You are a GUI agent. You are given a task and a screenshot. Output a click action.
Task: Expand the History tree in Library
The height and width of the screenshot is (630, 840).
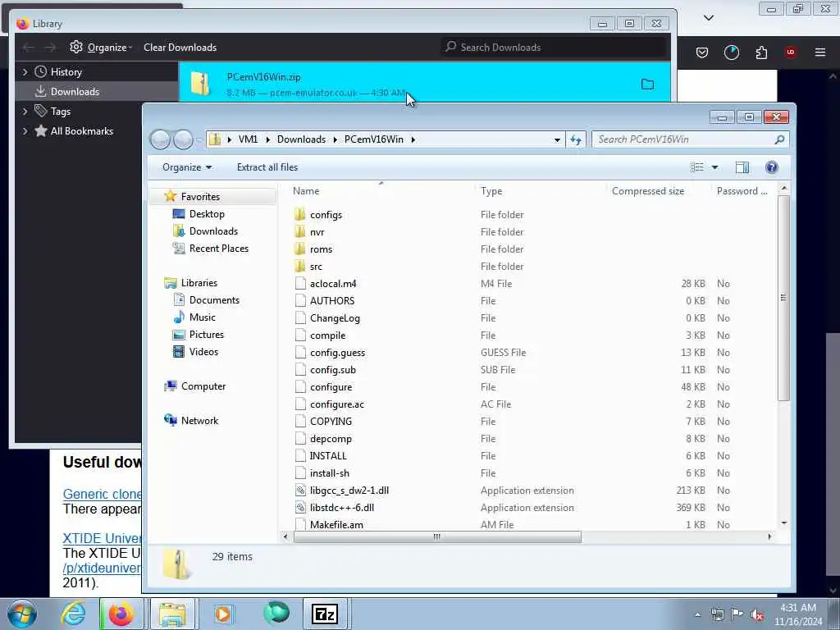[25, 72]
